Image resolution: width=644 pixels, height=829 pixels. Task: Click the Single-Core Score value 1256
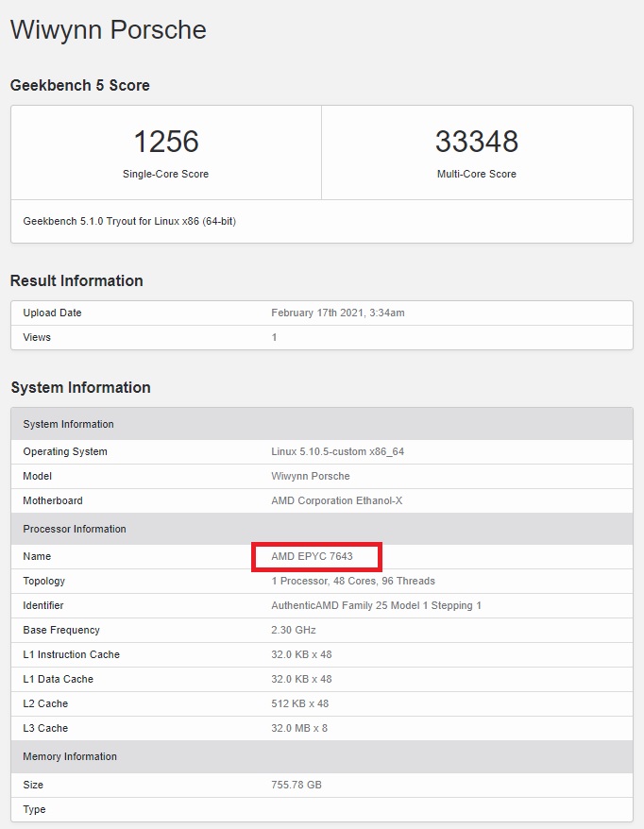pyautogui.click(x=165, y=142)
